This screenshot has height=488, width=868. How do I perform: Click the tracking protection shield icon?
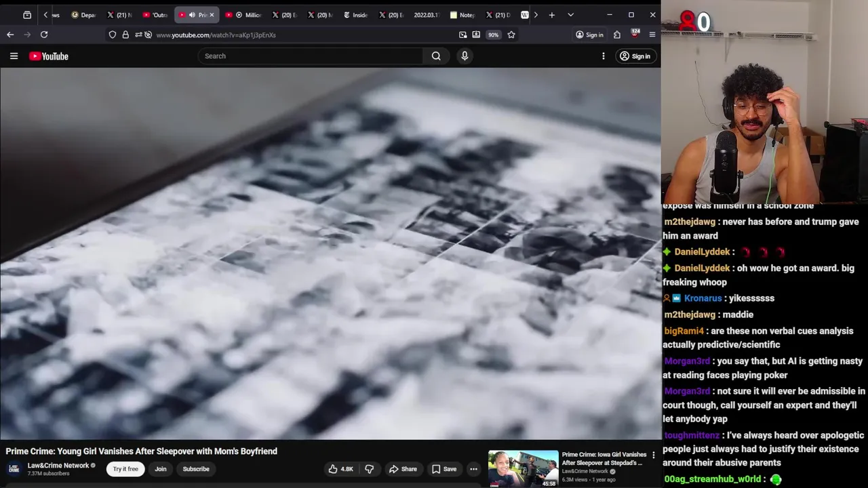113,35
